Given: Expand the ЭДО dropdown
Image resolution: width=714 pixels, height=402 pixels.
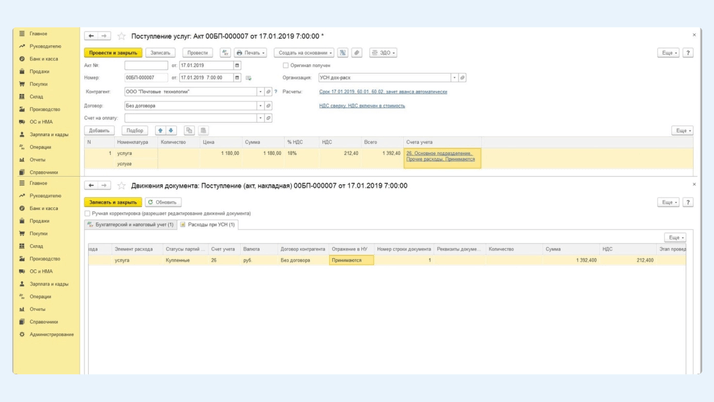Looking at the screenshot, I should (x=383, y=53).
